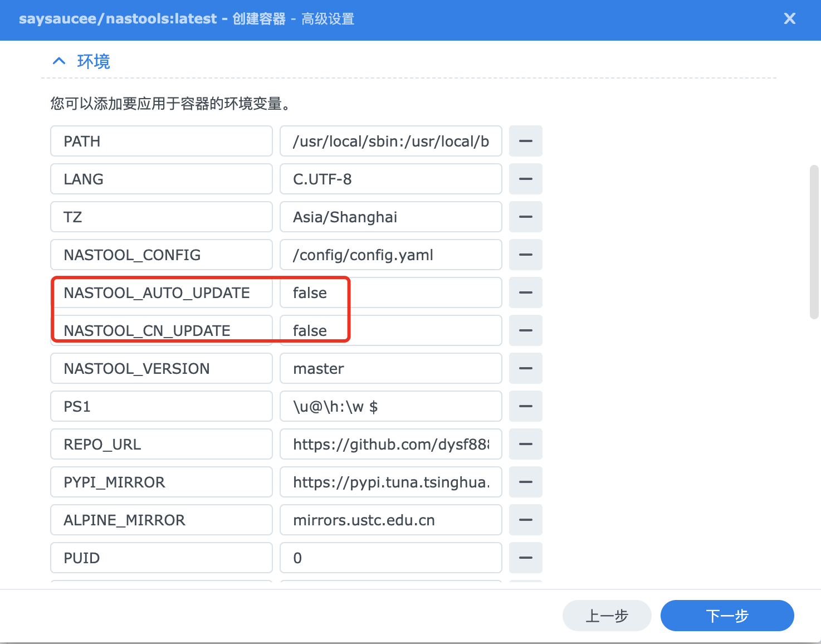Edit the Asia/Shanghai value field
This screenshot has height=644, width=821.
coord(391,217)
